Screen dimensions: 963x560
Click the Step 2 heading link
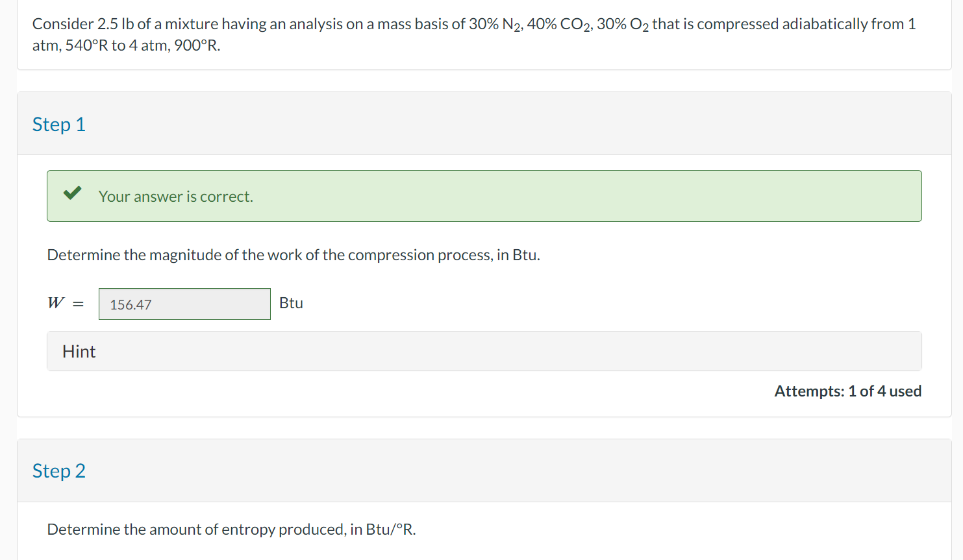58,470
